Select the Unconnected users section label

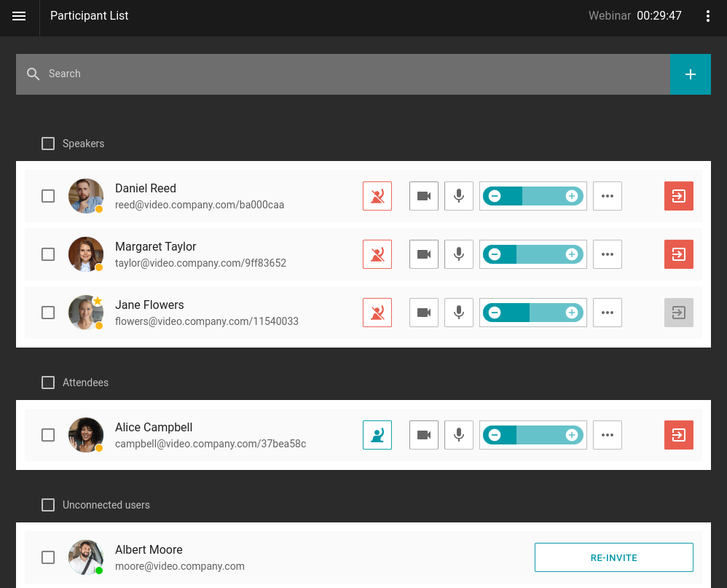click(x=106, y=505)
